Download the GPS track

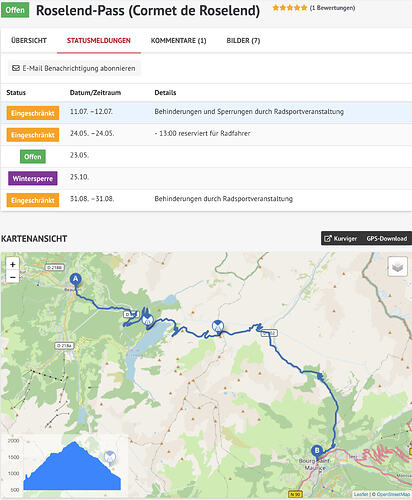387,239
